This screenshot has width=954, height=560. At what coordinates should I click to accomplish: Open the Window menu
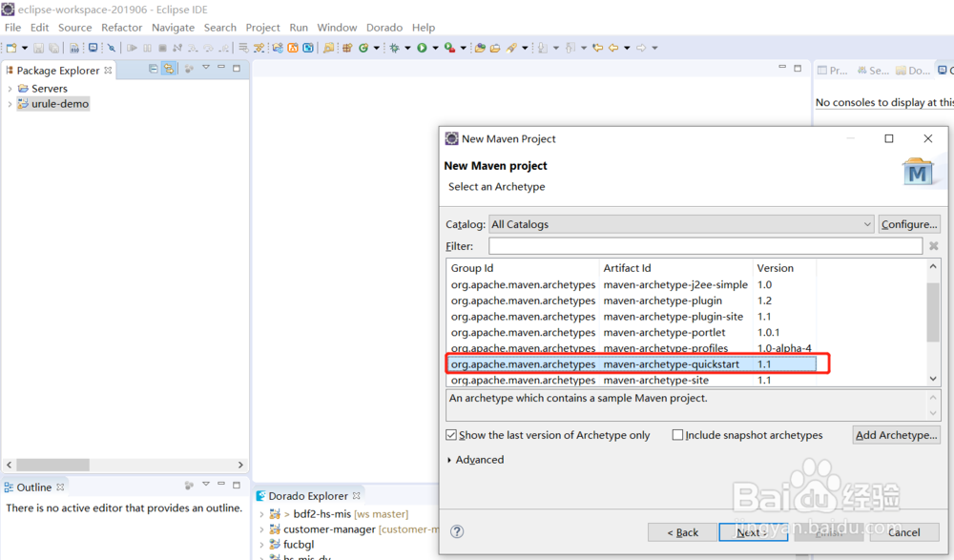337,28
